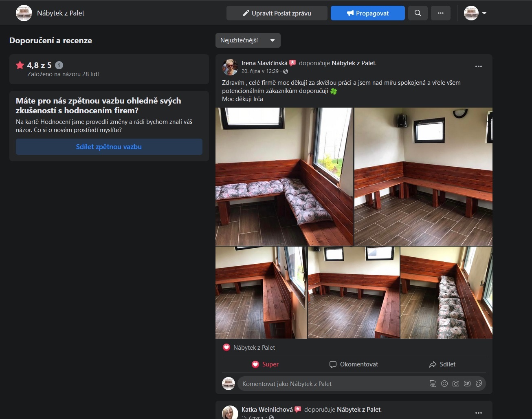Open Irena Slavičínská's profile name link
Screen dimensions: 532x419
click(264, 63)
